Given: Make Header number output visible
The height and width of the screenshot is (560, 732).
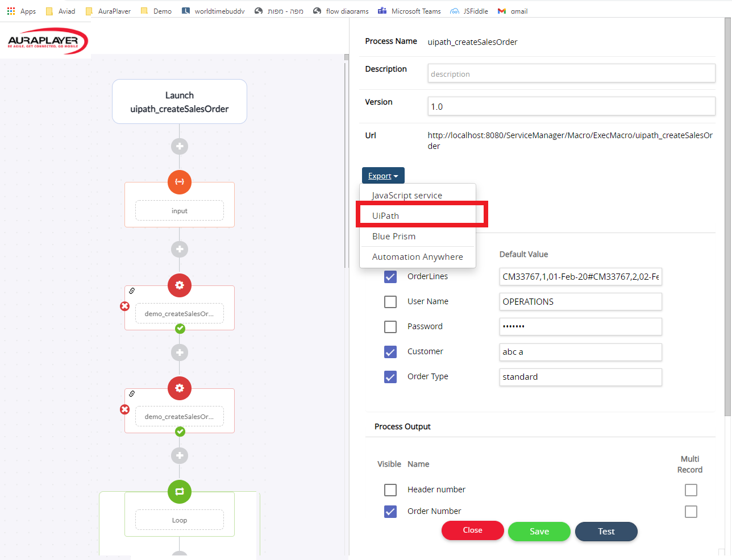Looking at the screenshot, I should (x=390, y=490).
